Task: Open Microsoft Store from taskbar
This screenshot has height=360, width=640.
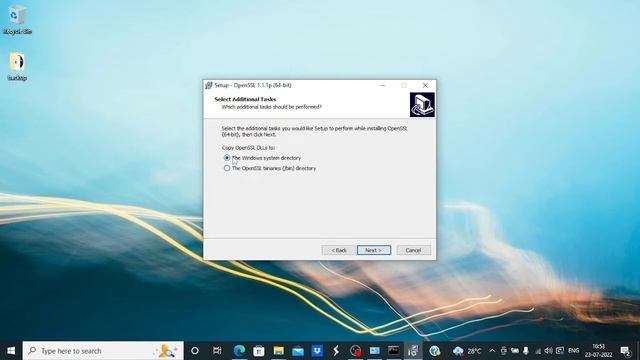Action: tap(259, 351)
